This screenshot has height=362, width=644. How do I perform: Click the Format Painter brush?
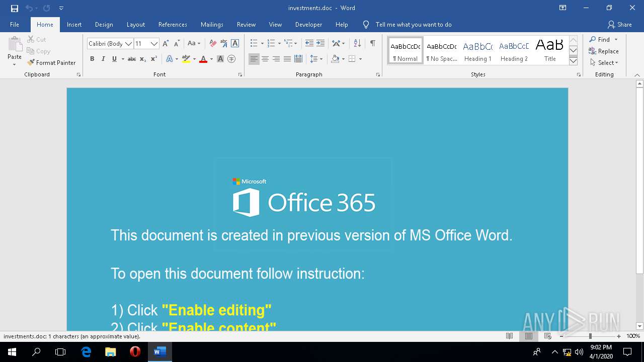click(x=51, y=63)
